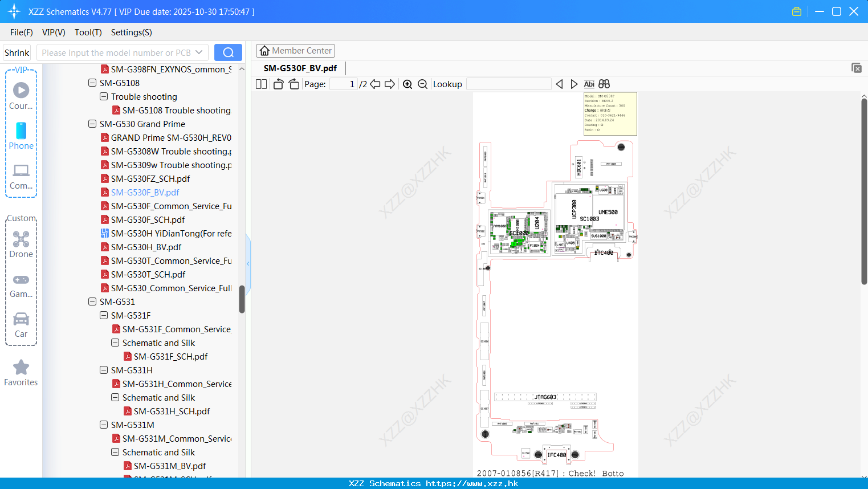Click the yellow VIP bag icon in title bar
Image resolution: width=868 pixels, height=489 pixels.
tap(797, 11)
